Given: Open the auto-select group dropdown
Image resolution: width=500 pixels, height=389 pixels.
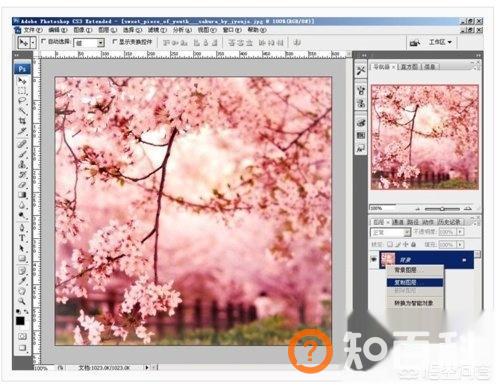Looking at the screenshot, I should pos(100,43).
